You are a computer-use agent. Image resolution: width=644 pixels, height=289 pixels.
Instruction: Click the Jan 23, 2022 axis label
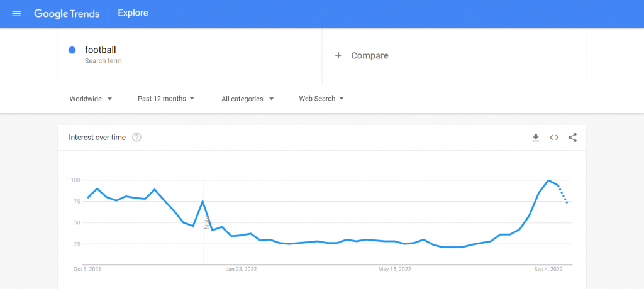(241, 269)
